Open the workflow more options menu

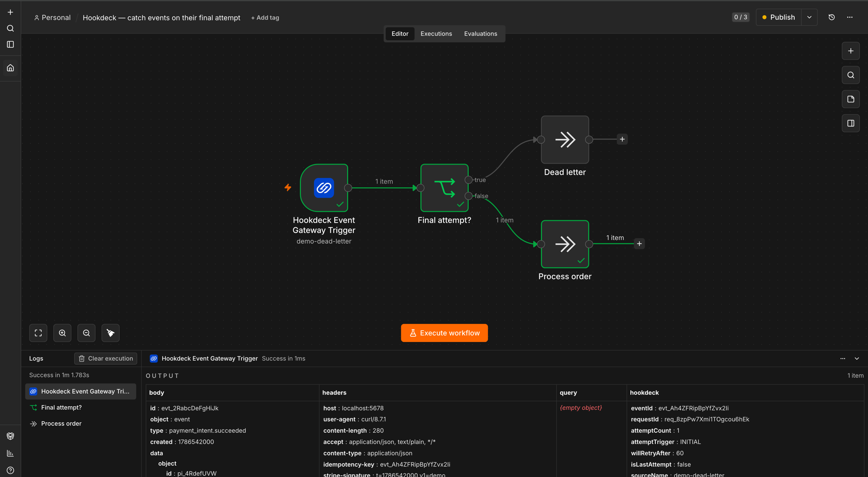pos(850,17)
